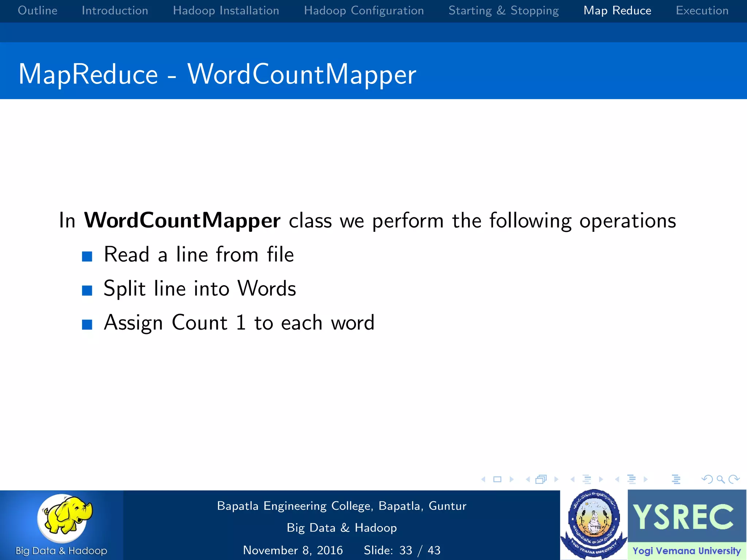Switch to Starting & Stopping section

click(504, 11)
